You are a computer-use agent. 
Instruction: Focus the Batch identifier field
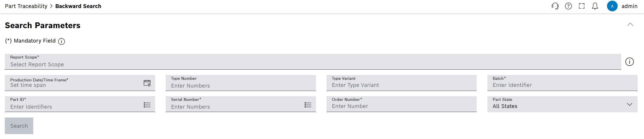click(x=562, y=83)
